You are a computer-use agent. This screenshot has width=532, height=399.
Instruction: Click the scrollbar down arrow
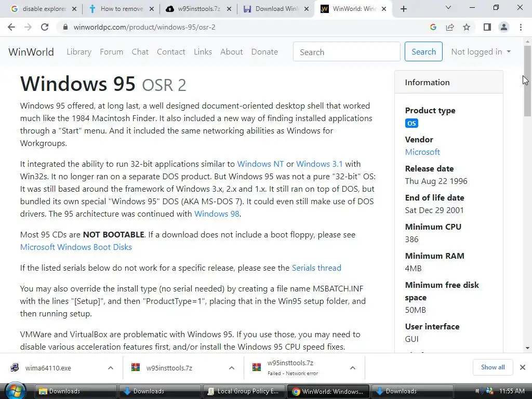(527, 348)
